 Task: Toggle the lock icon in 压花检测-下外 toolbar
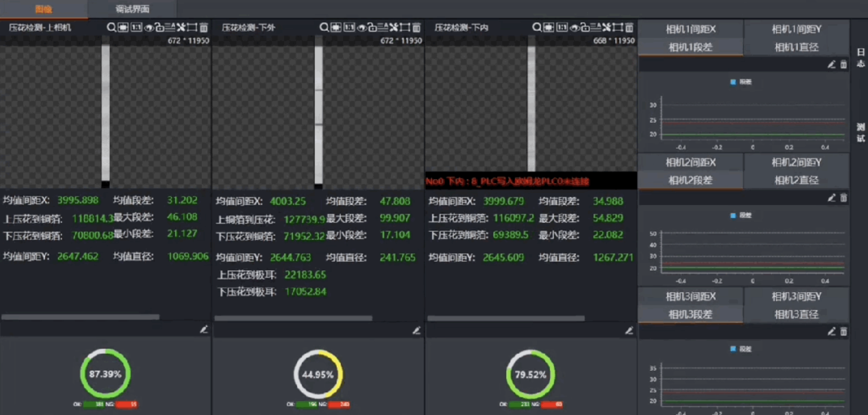[x=372, y=28]
